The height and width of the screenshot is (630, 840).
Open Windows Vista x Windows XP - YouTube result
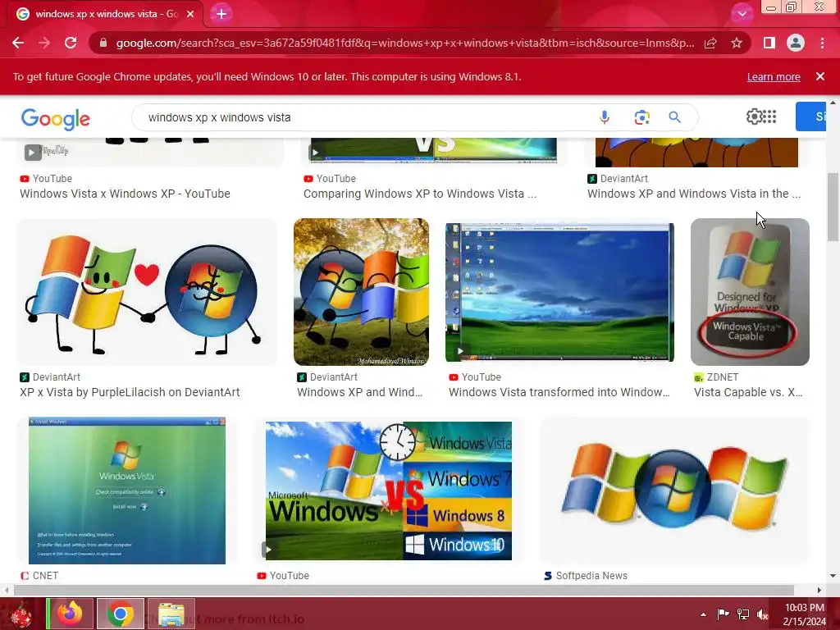tap(125, 194)
